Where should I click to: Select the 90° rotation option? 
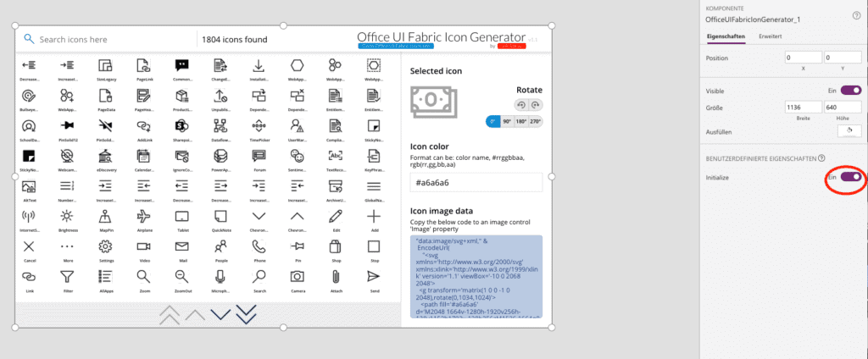[507, 121]
